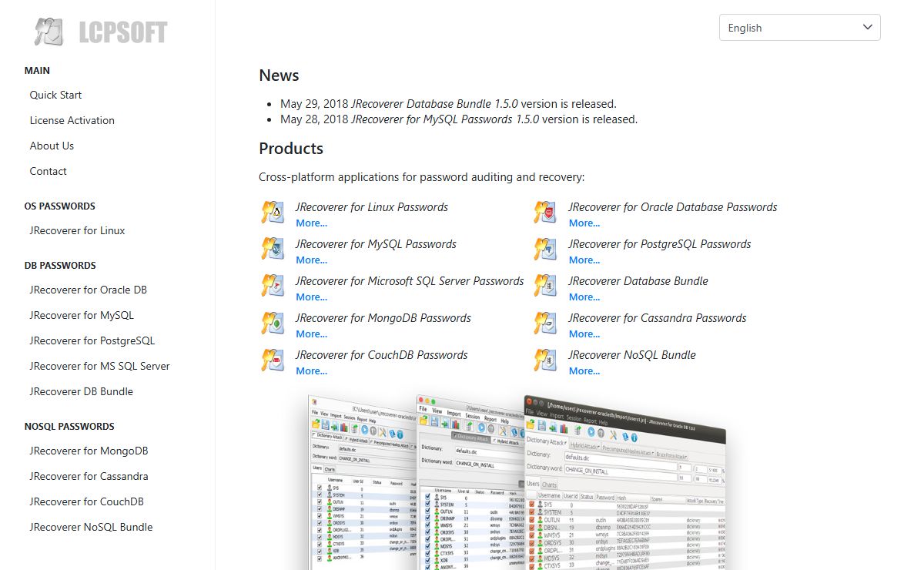Open Quick Start in the sidebar
The height and width of the screenshot is (570, 924).
pyautogui.click(x=55, y=95)
